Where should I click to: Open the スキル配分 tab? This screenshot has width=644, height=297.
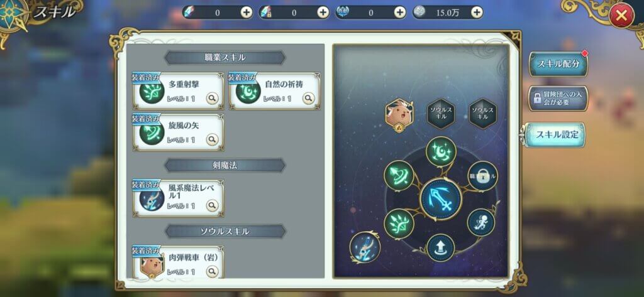(x=558, y=64)
